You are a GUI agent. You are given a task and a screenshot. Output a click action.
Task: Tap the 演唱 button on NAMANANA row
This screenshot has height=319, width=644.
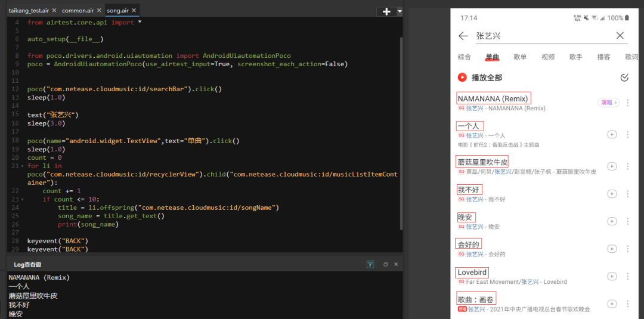pos(608,103)
